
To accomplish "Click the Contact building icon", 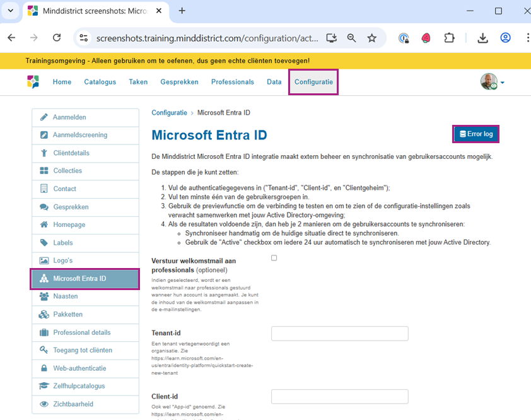I will coord(44,189).
